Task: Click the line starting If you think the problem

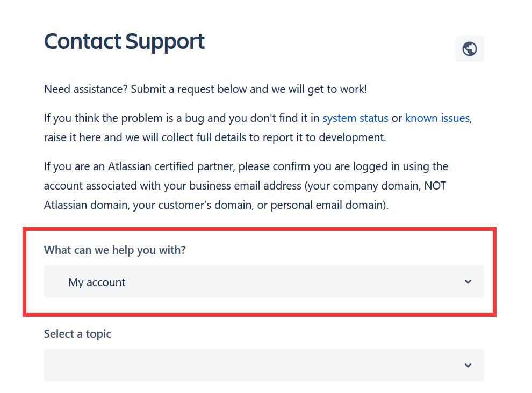Action: click(258, 118)
